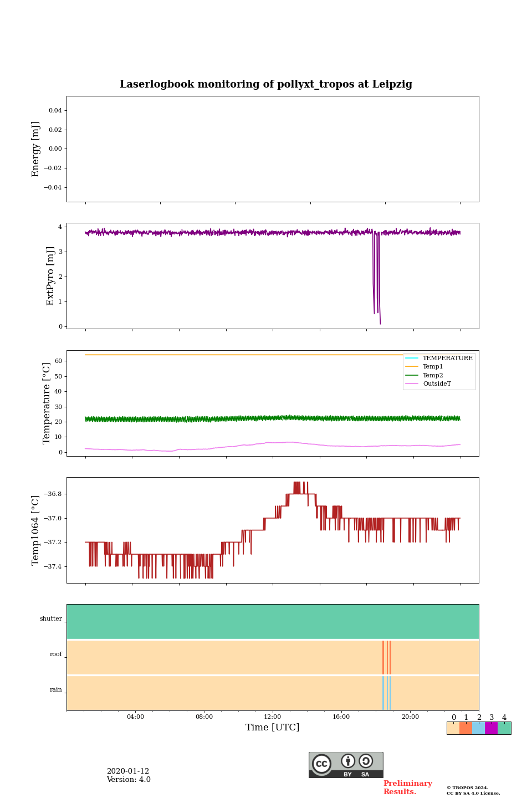Click the SA share-alike circular arrow icon
The width and height of the screenshot is (532, 798).
(366, 761)
